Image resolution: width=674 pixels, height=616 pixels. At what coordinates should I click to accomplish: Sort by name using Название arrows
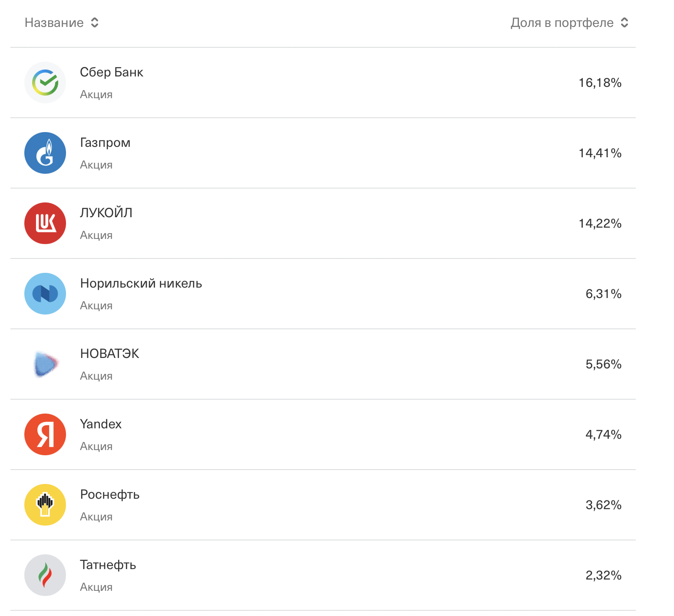[x=95, y=23]
